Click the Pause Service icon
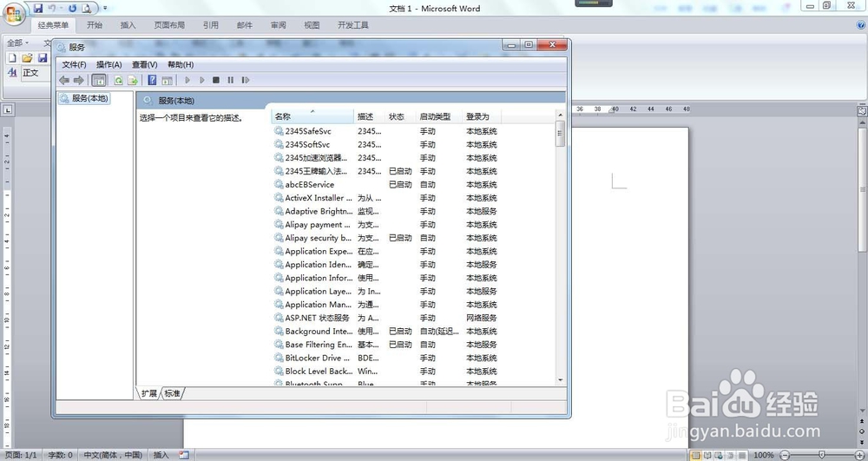 tap(230, 80)
